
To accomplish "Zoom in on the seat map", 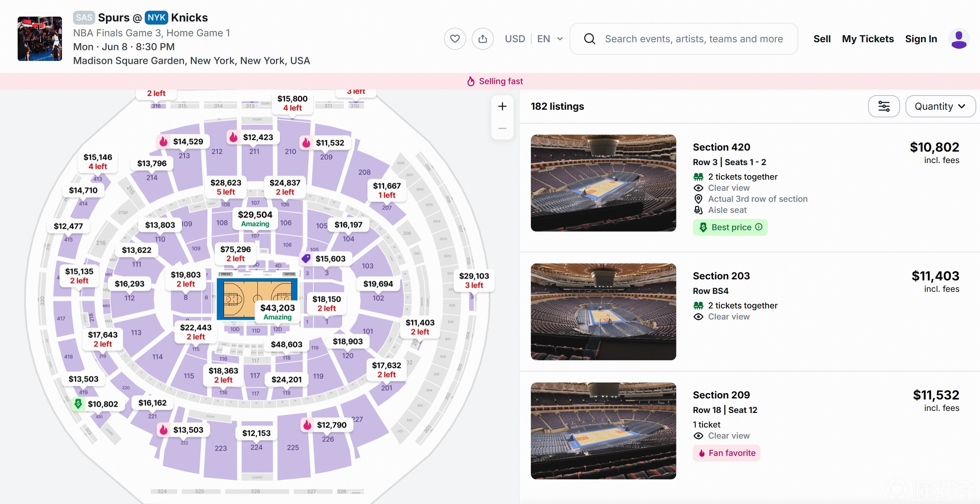I will point(502,106).
